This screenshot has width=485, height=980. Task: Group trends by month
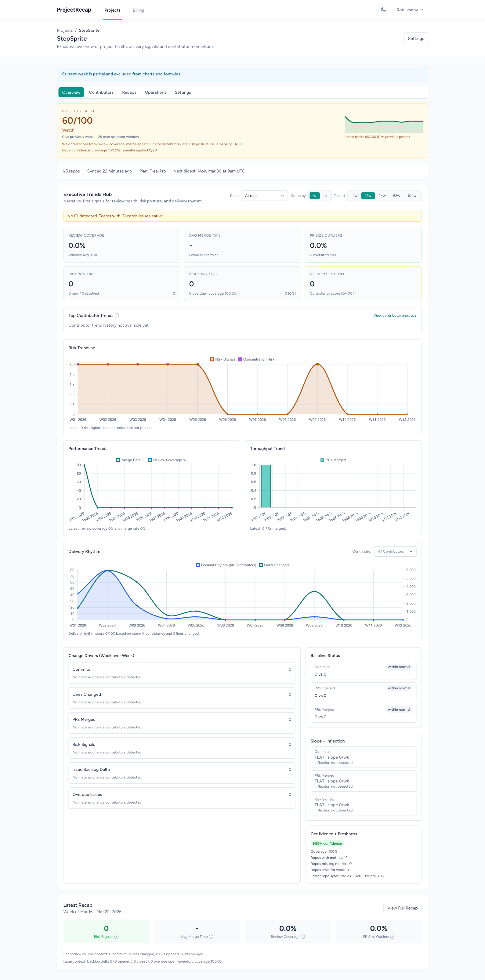325,196
